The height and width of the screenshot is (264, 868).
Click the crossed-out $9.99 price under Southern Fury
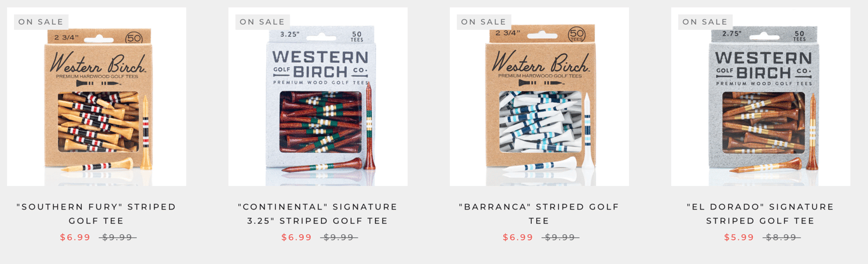118,237
